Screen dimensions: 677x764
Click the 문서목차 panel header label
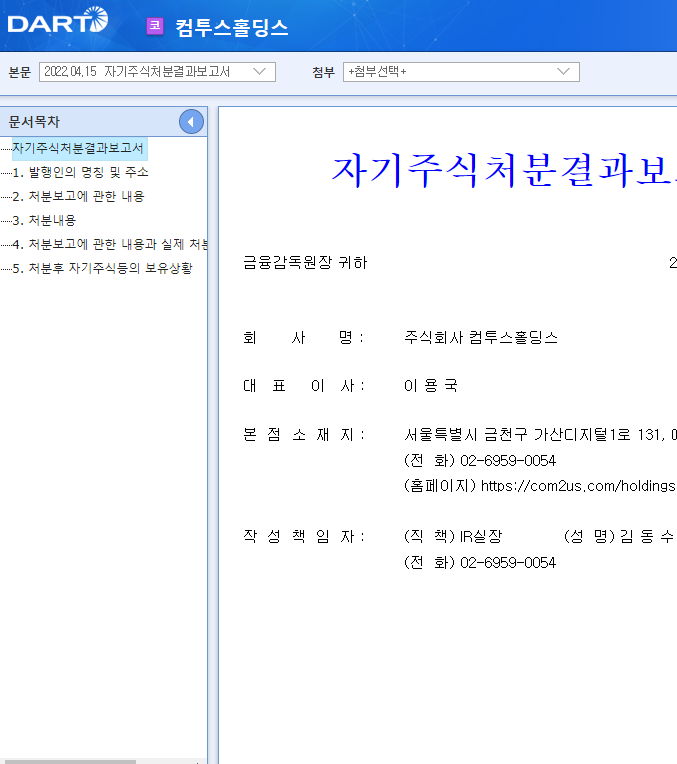[34, 122]
